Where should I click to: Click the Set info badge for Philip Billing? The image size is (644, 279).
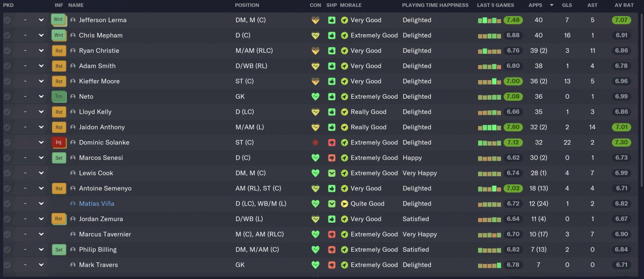(x=59, y=250)
